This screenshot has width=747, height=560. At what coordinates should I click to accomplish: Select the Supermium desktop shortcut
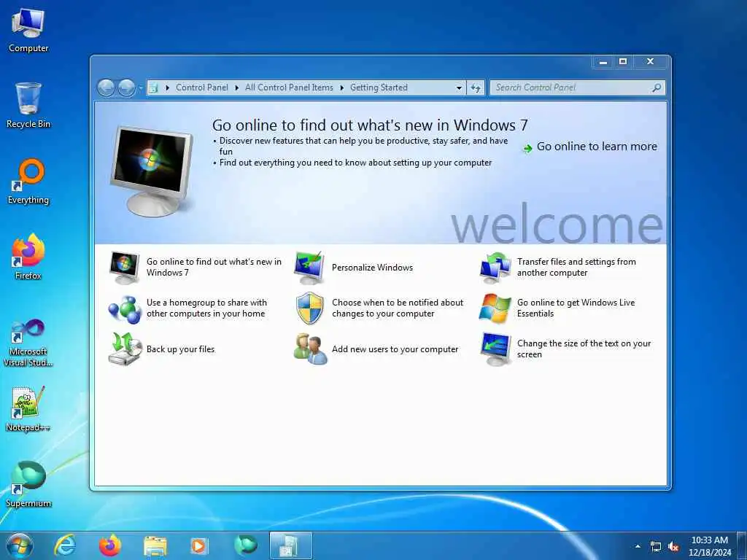coord(28,484)
